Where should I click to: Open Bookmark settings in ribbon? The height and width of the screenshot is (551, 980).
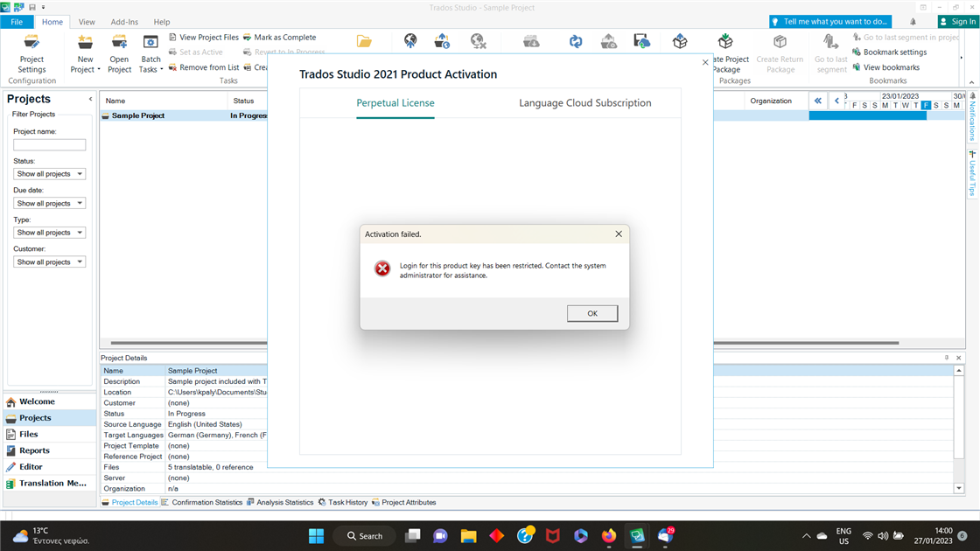click(x=889, y=52)
